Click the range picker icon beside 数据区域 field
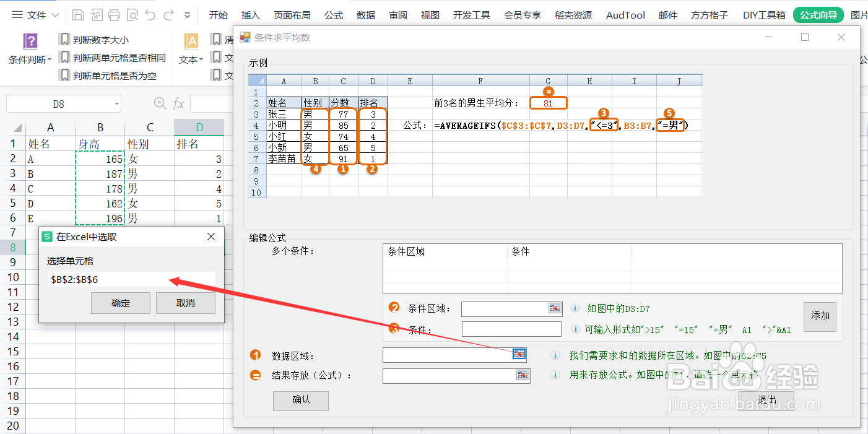868x434 pixels. tap(518, 354)
